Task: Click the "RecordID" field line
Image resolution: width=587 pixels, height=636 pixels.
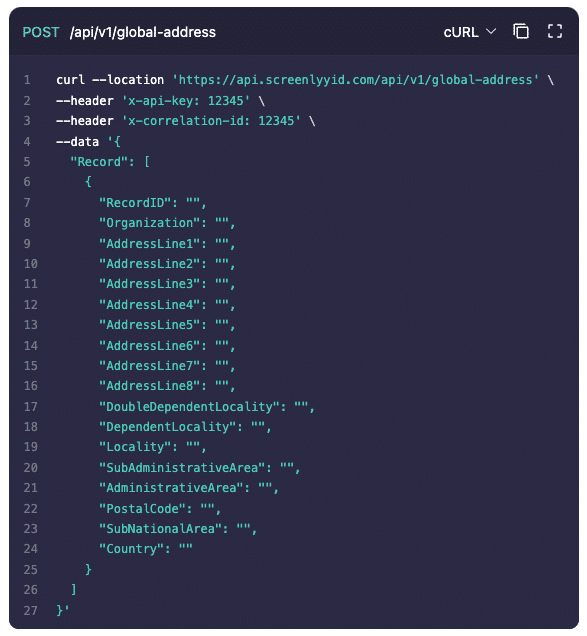Action: tap(153, 202)
